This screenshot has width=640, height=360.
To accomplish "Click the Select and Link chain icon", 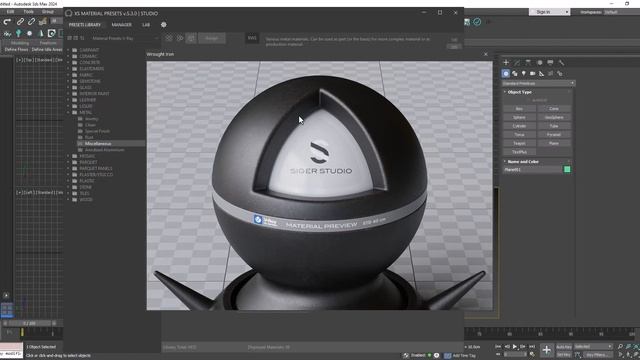I will point(20,22).
